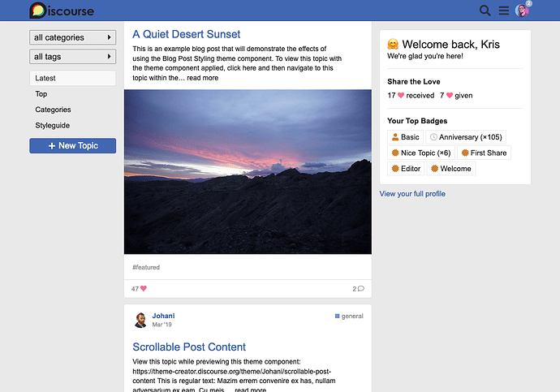
Task: Click the desert sunset image thumbnail
Action: point(248,171)
